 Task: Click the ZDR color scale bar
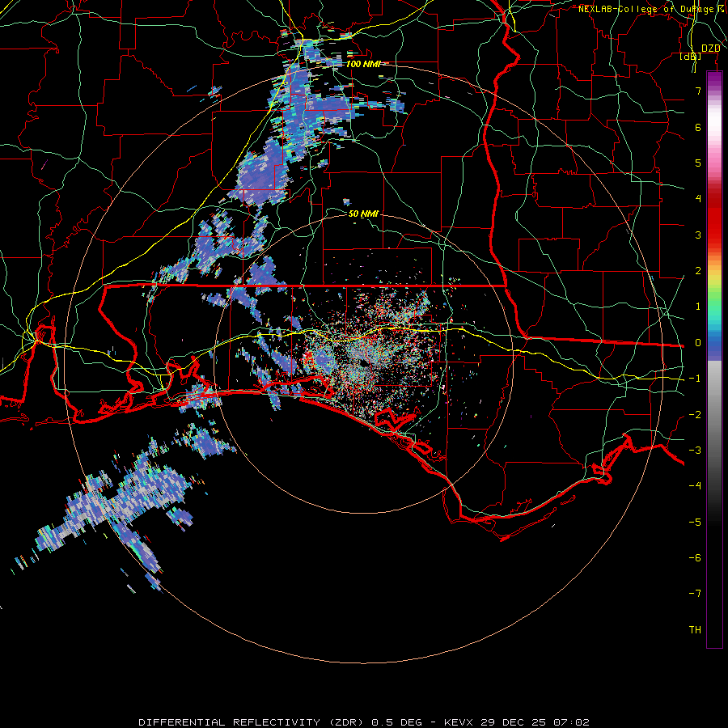714,359
